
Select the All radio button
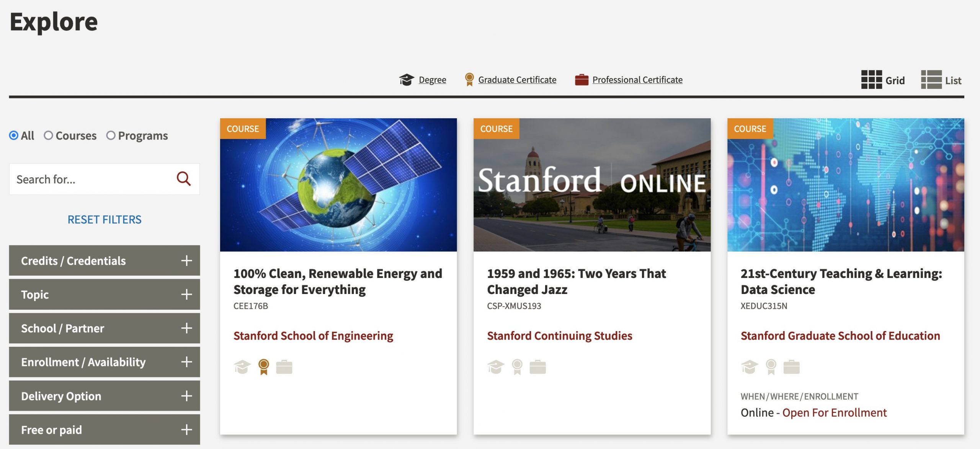[14, 136]
